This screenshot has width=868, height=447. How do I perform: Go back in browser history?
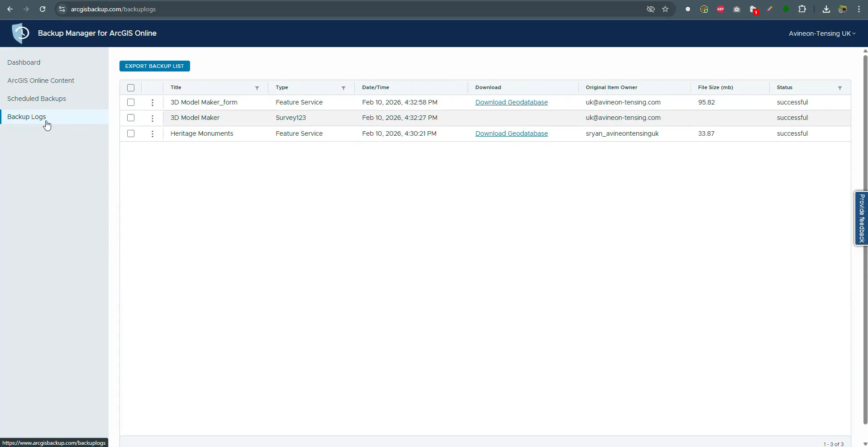(x=10, y=9)
